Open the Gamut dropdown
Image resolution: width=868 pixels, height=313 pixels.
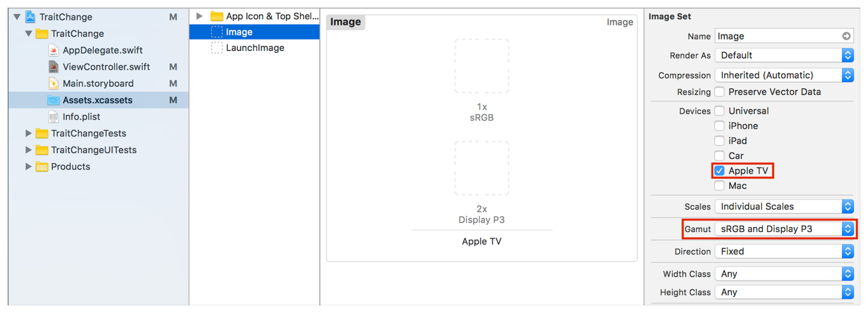click(x=784, y=229)
